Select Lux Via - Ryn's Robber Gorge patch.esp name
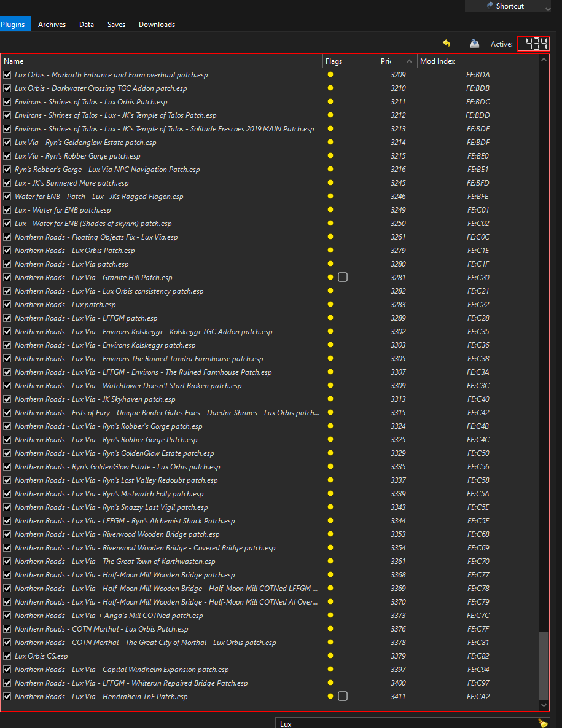 click(77, 156)
